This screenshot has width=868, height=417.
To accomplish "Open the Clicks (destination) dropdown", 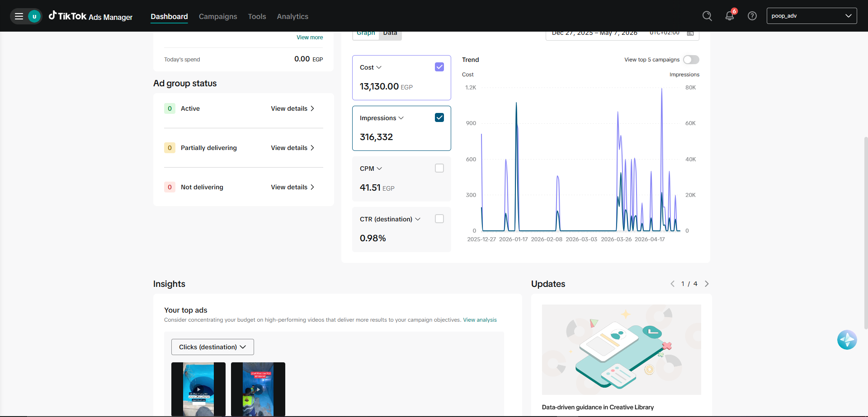I will (x=212, y=347).
